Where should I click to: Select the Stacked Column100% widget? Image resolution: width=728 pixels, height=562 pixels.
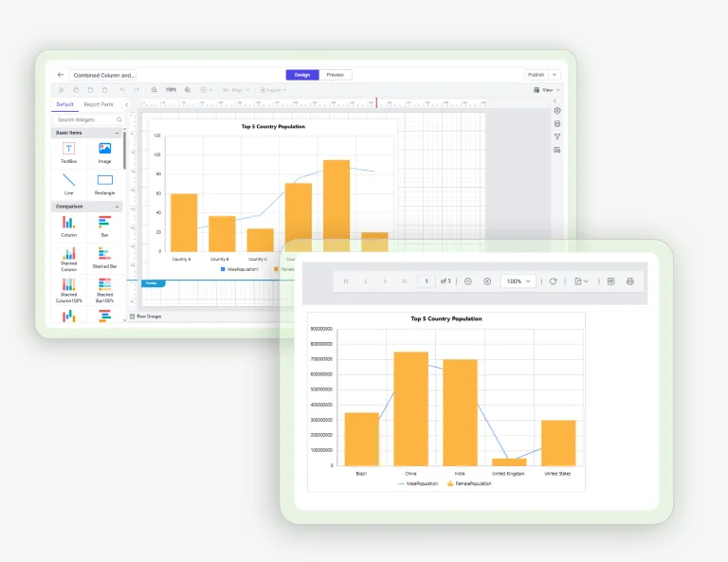68,291
